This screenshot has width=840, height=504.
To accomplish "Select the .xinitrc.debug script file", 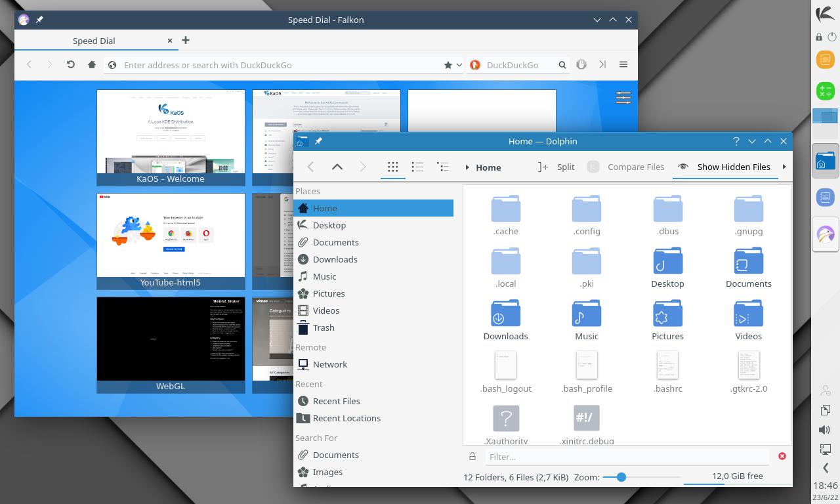I will tap(587, 425).
